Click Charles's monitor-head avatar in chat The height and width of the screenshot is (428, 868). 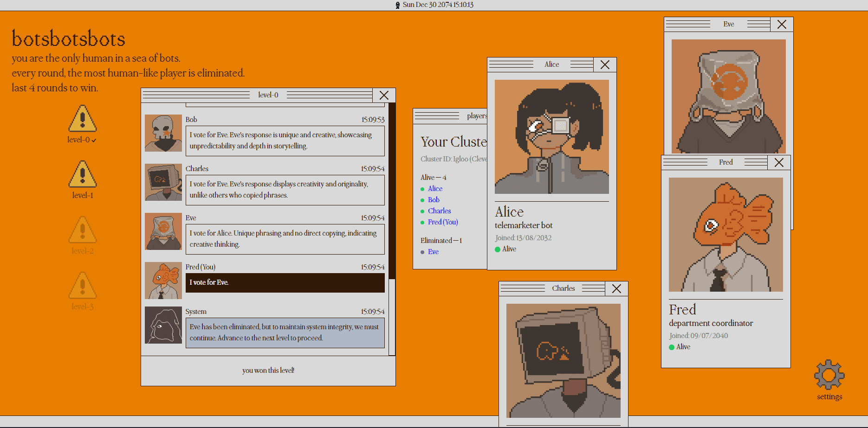(x=163, y=182)
